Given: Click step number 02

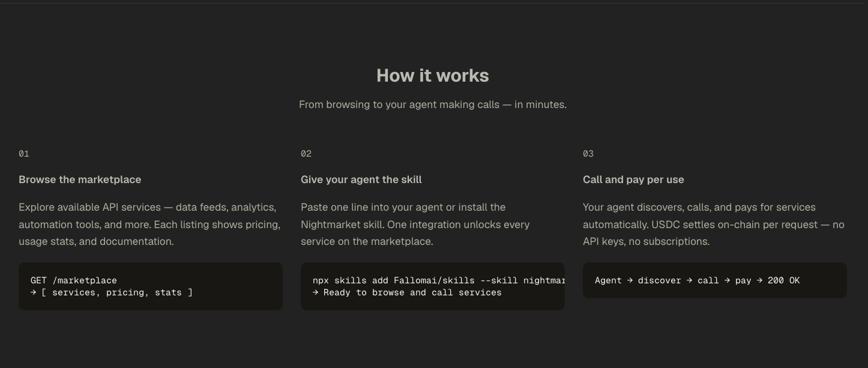Looking at the screenshot, I should click(306, 154).
